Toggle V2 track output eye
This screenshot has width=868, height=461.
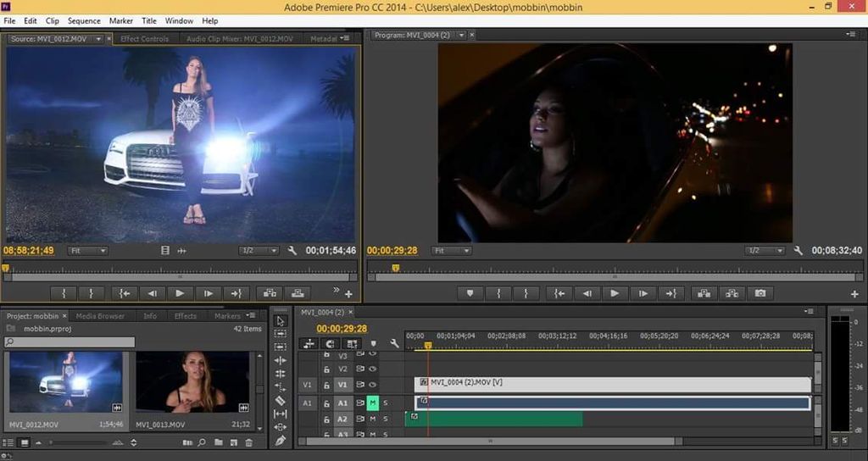tap(373, 369)
